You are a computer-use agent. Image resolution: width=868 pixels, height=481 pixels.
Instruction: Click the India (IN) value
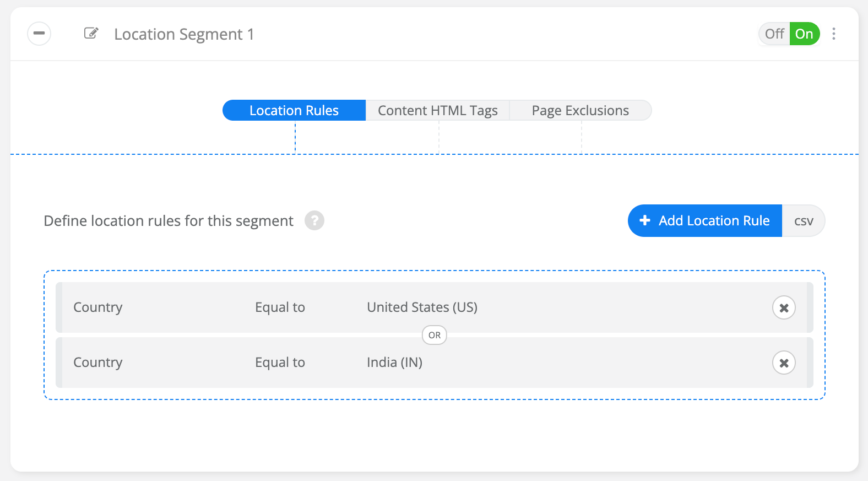tap(394, 363)
